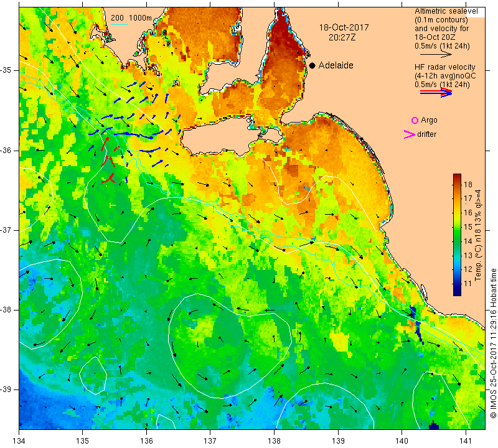Click the 'HF radar velocity' legend heading
Screen dimensions: 498x448
coord(444,67)
